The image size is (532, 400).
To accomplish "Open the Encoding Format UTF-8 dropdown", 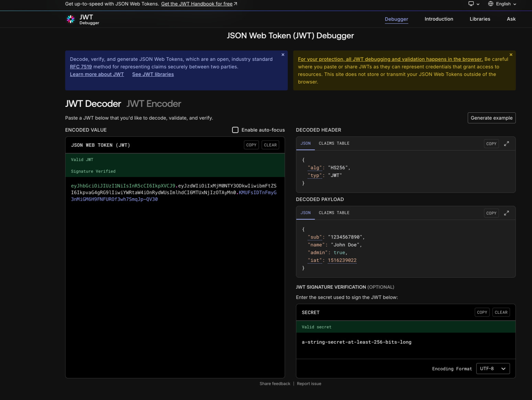I will point(493,369).
